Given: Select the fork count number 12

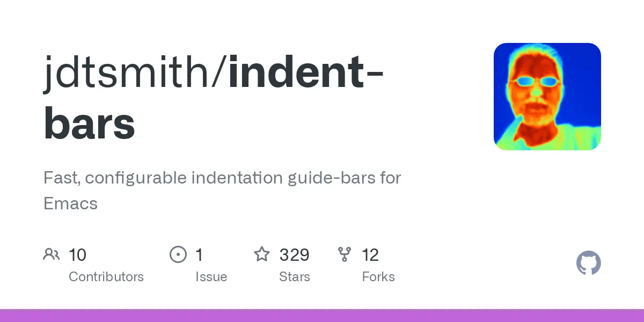Looking at the screenshot, I should pos(370,255).
